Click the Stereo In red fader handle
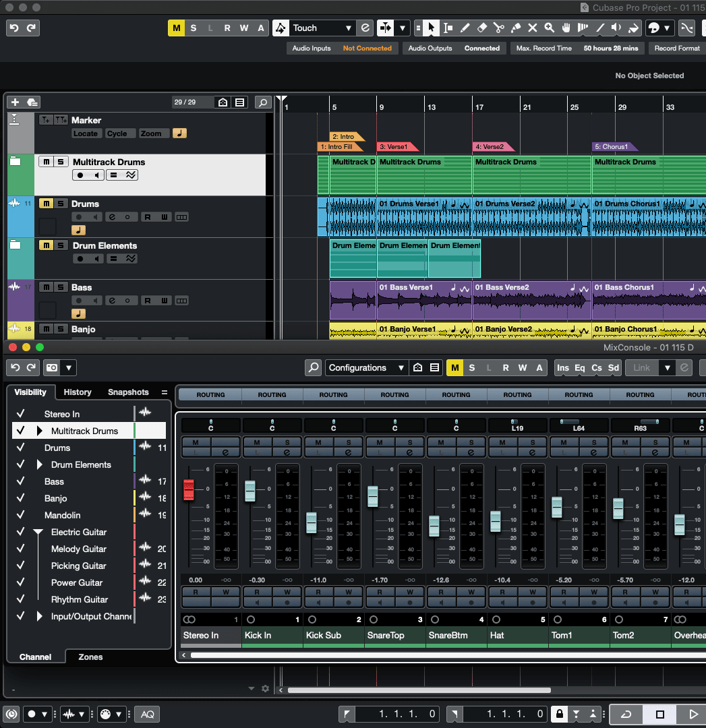This screenshot has width=706, height=728. click(189, 489)
